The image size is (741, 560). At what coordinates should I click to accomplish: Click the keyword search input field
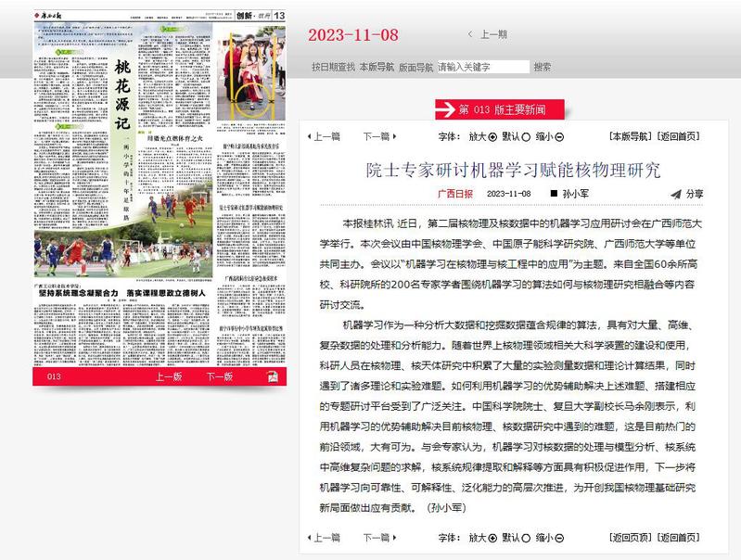pyautogui.click(x=482, y=67)
